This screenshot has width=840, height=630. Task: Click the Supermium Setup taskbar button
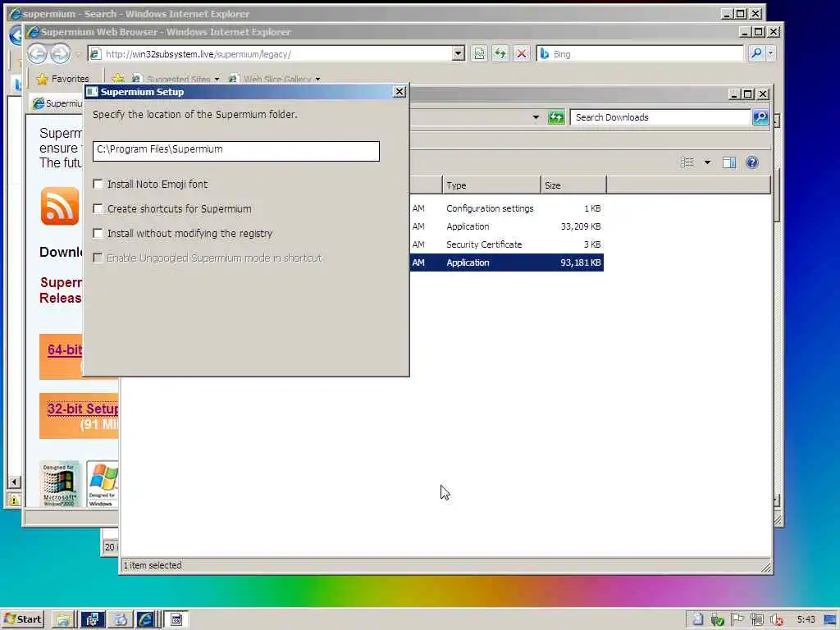click(x=176, y=619)
